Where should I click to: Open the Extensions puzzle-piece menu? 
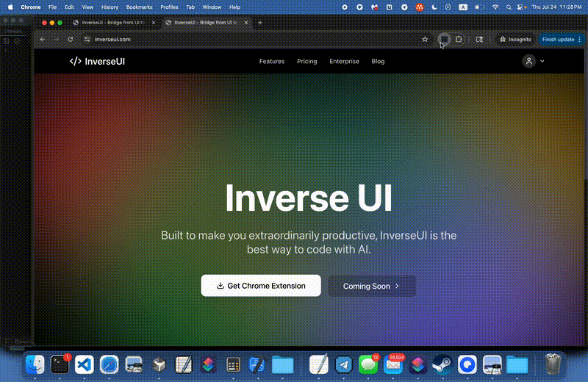click(459, 39)
